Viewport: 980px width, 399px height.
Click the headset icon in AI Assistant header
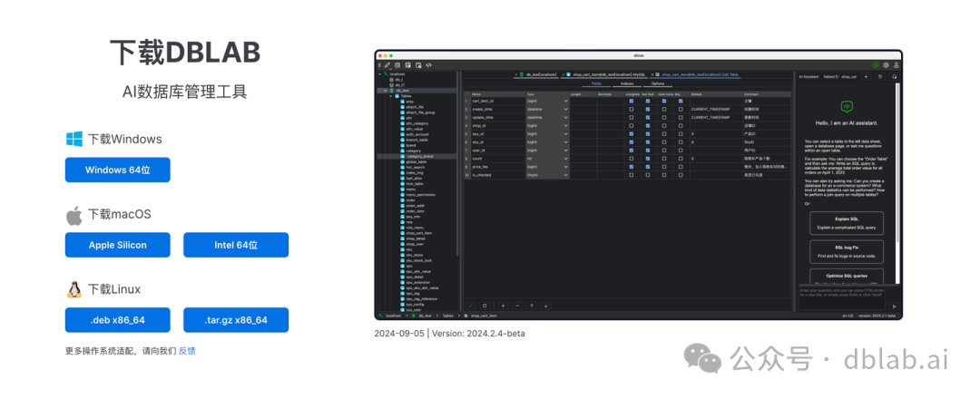click(895, 77)
